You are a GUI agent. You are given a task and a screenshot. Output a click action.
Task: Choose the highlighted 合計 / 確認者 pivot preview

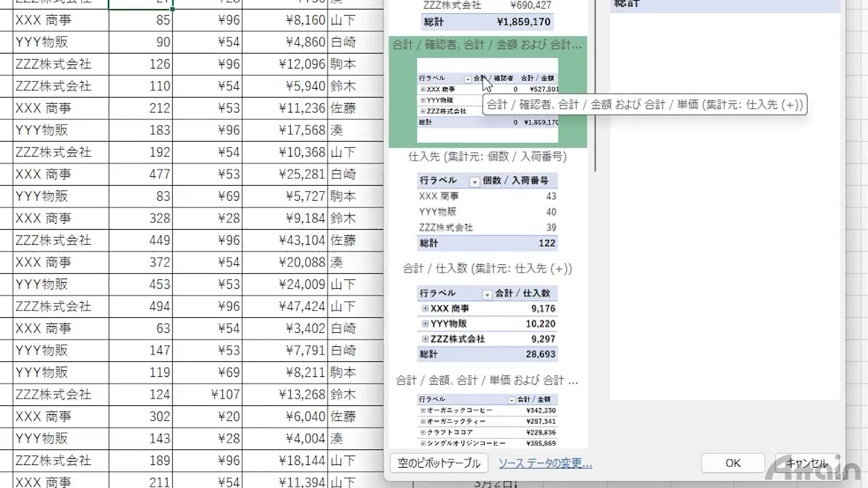tap(487, 100)
